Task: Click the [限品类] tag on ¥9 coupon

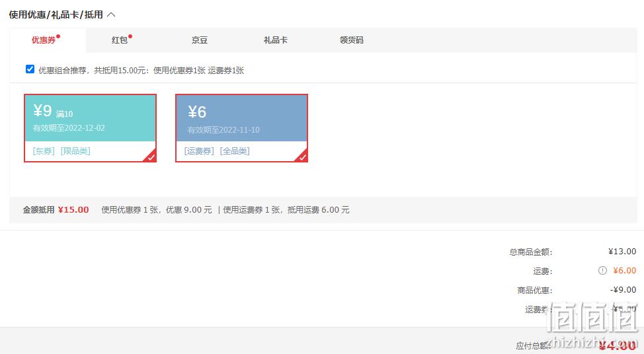Action: pyautogui.click(x=75, y=151)
